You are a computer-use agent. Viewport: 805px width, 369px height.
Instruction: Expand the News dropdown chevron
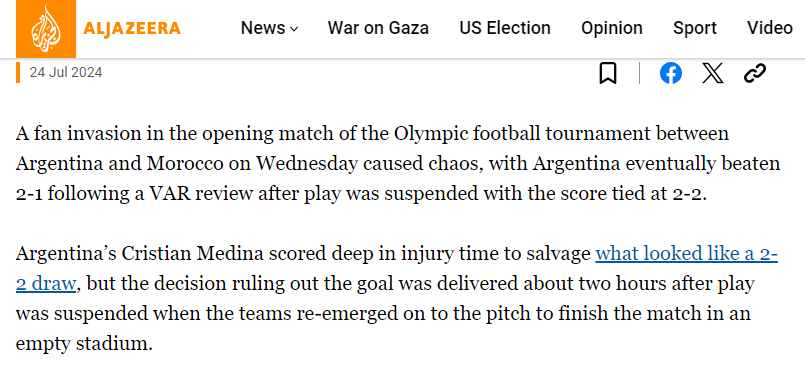pyautogui.click(x=294, y=29)
